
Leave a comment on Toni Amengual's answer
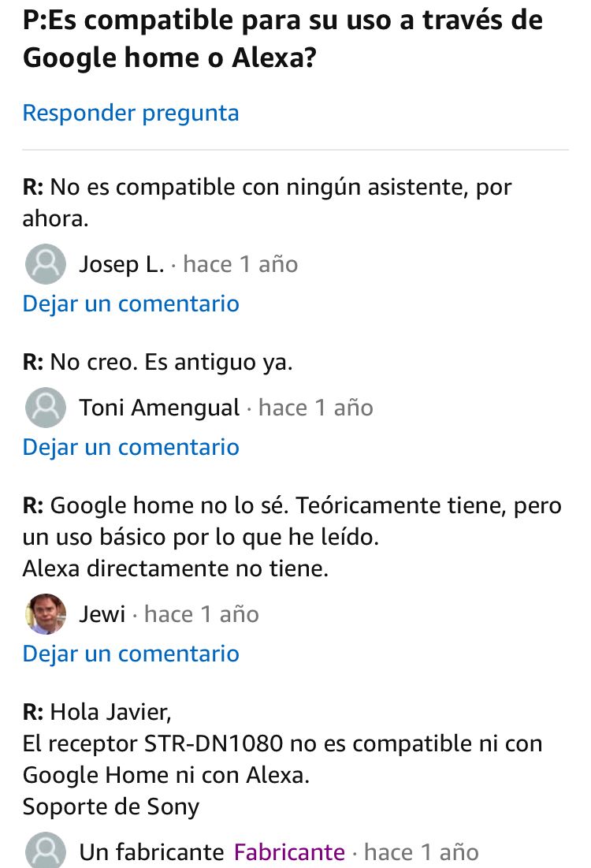click(x=131, y=447)
